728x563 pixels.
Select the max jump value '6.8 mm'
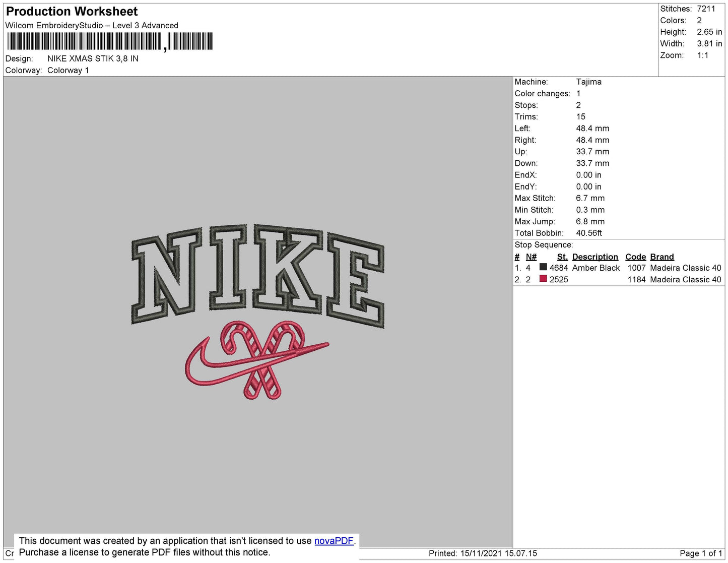[590, 221]
